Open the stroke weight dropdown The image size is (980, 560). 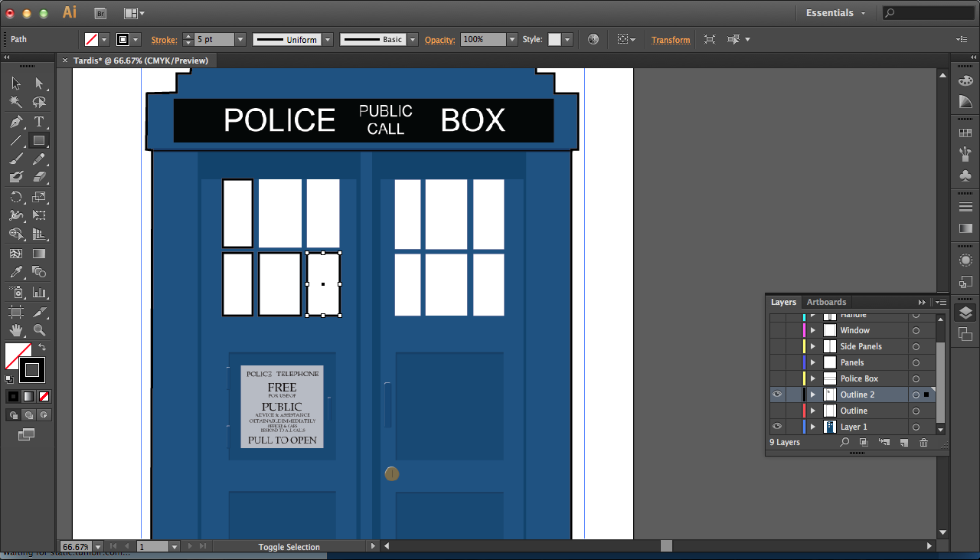240,39
